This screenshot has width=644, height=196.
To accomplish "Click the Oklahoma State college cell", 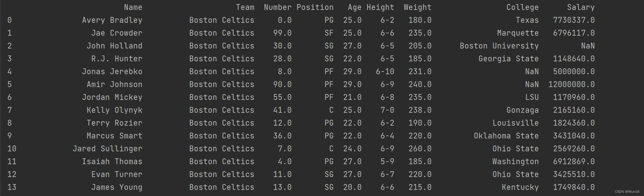I will pos(506,136).
